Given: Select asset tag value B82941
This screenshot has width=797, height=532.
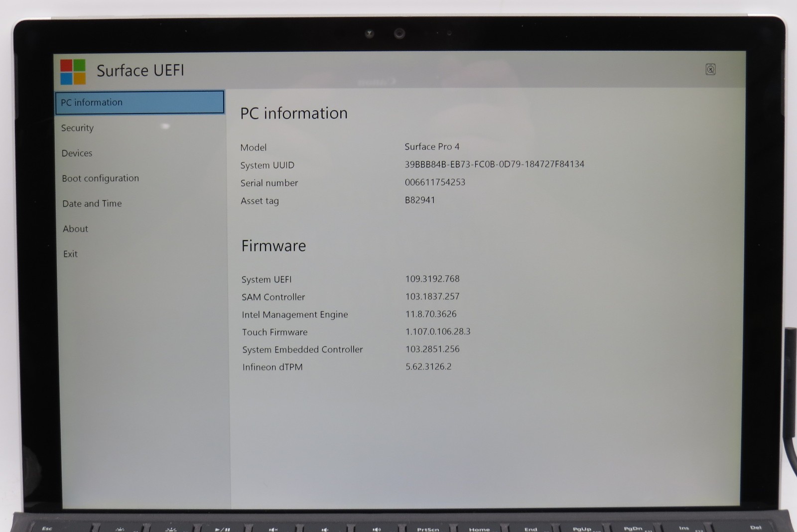Looking at the screenshot, I should click(x=420, y=200).
